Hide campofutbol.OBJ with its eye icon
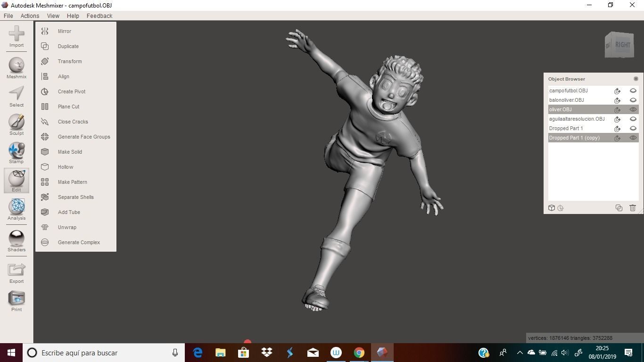The image size is (644, 362). coord(633,90)
